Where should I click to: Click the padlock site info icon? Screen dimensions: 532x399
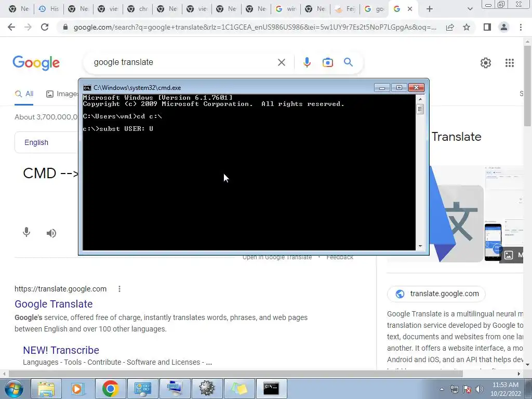(x=65, y=27)
